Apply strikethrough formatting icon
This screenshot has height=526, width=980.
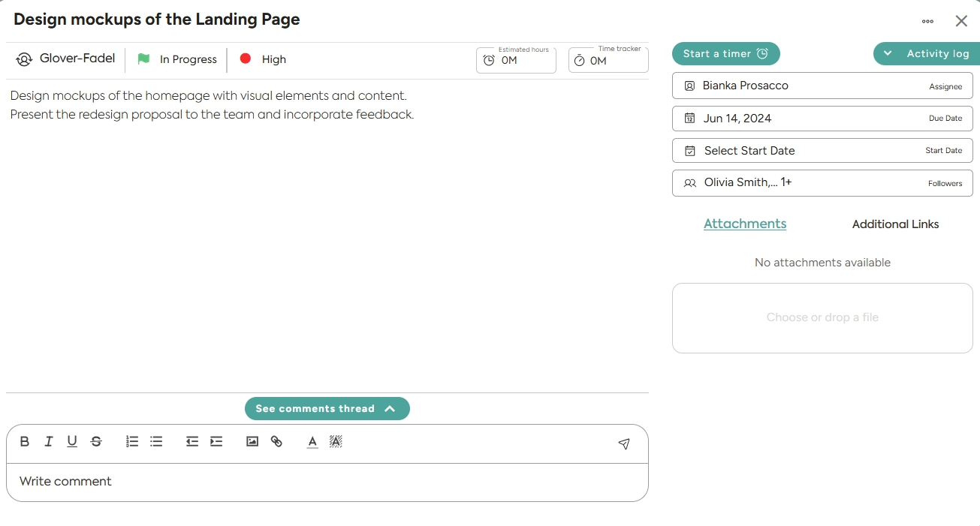(96, 442)
